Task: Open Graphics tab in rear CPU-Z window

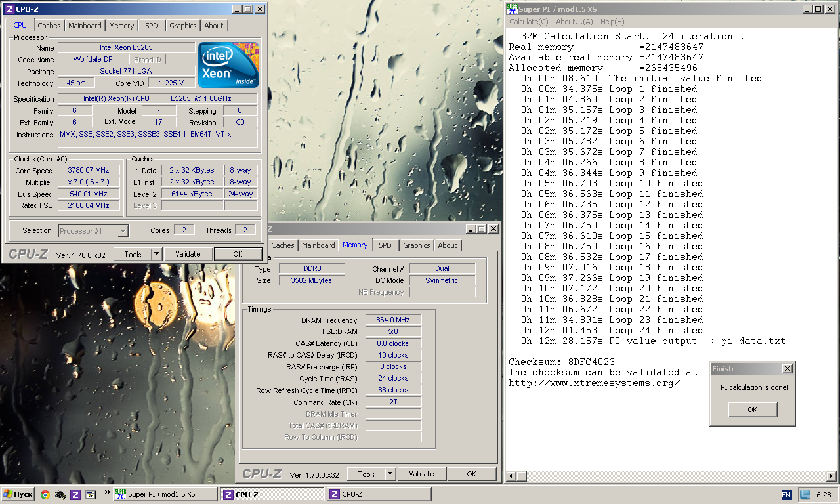Action: click(417, 245)
